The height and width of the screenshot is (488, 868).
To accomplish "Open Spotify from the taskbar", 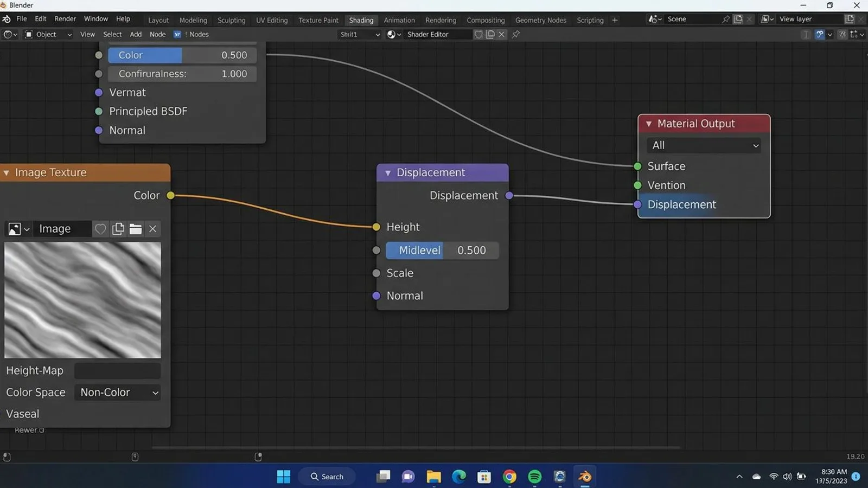I will (x=534, y=477).
